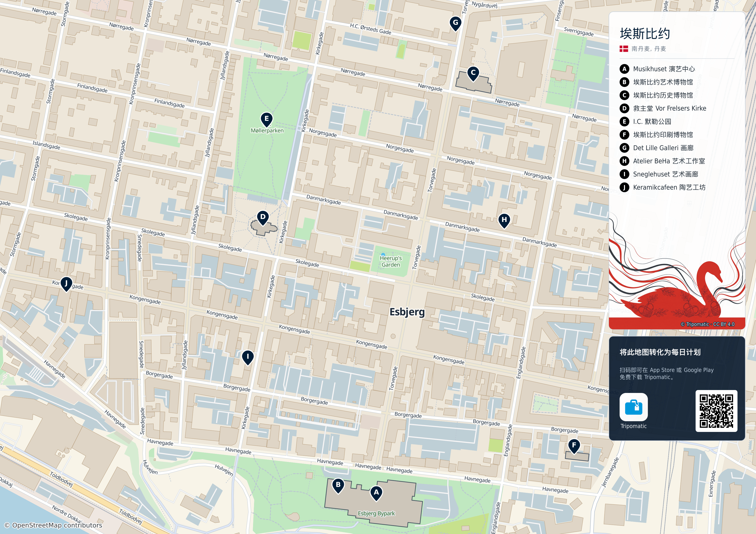Click the red swan illustration
This screenshot has height=534, width=756.
click(672, 290)
